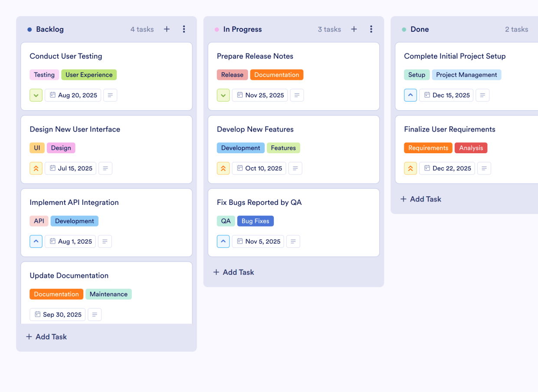This screenshot has width=538, height=392.
Task: Toggle the priority arrow on Complete Initial Project Setup
Action: tap(410, 95)
